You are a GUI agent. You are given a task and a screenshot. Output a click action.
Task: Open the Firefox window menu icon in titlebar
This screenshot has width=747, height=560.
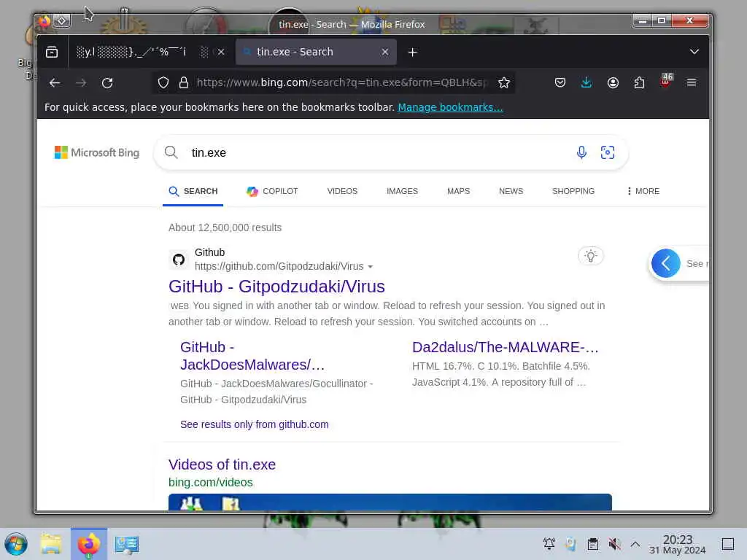[x=44, y=21]
